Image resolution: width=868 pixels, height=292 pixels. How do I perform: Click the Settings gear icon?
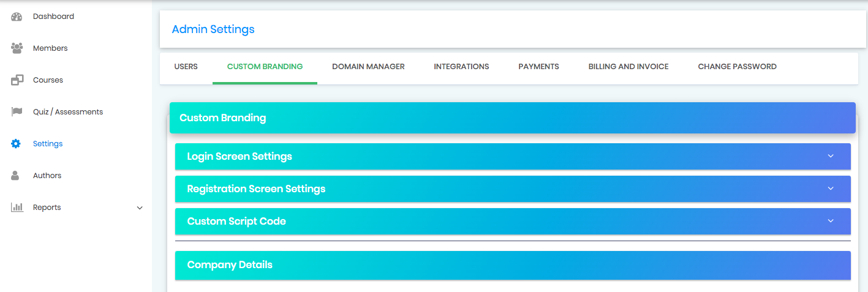point(16,144)
